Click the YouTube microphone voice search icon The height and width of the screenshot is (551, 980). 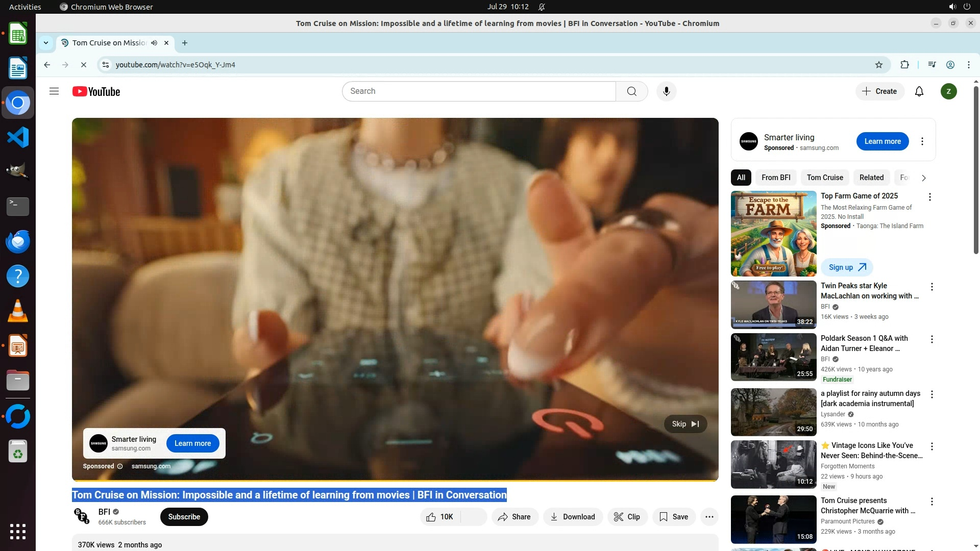666,91
